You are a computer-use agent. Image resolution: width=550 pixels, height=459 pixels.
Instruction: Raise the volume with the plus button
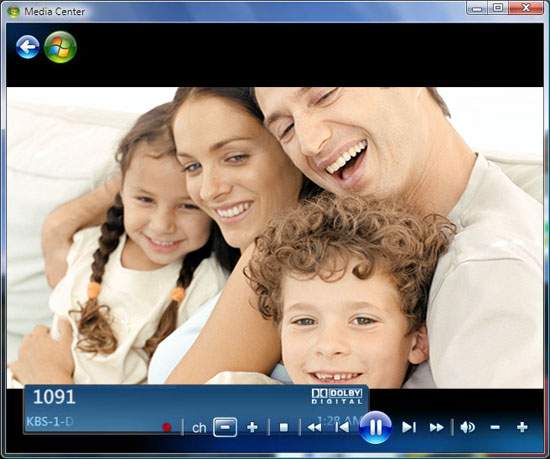click(522, 427)
